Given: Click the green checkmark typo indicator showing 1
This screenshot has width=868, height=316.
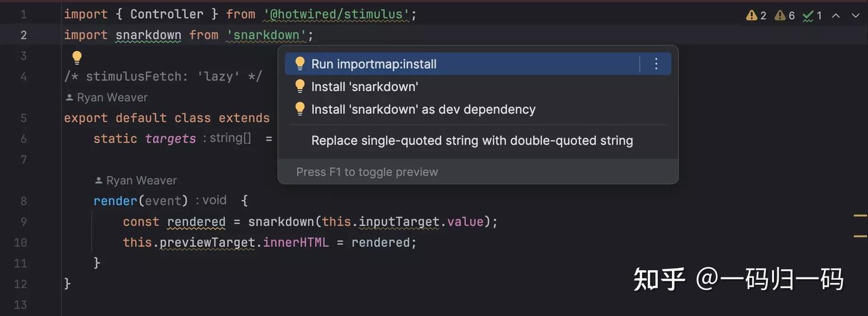Looking at the screenshot, I should coord(813,16).
